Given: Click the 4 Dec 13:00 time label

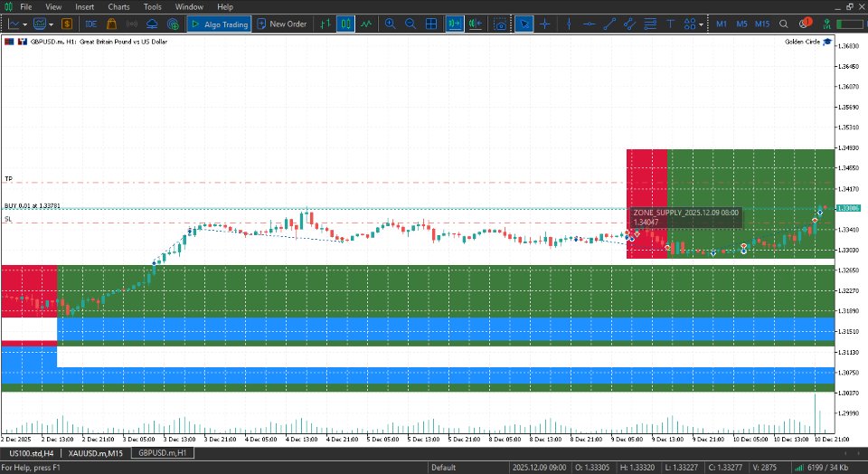Looking at the screenshot, I should [302, 439].
